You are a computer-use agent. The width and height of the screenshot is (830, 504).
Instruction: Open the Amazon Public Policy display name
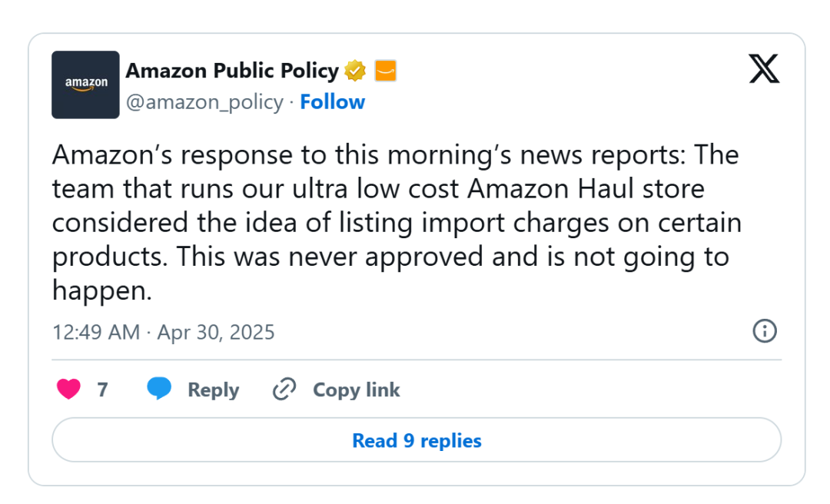pyautogui.click(x=232, y=71)
